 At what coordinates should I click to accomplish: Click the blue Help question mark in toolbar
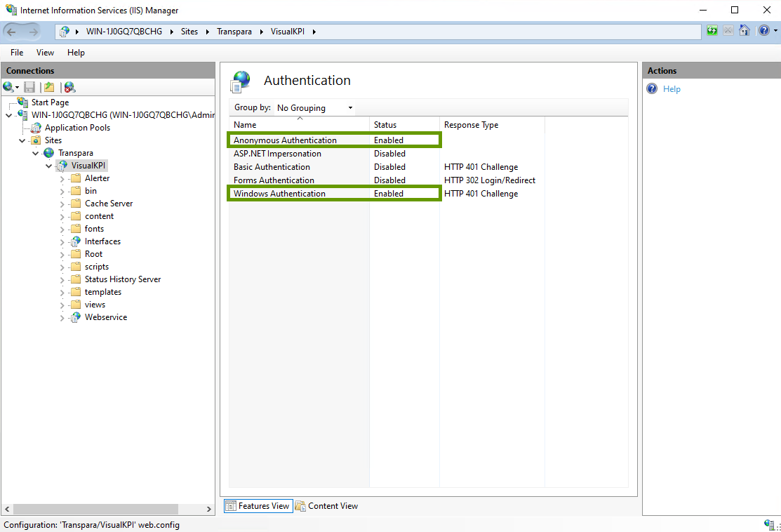[x=763, y=31]
